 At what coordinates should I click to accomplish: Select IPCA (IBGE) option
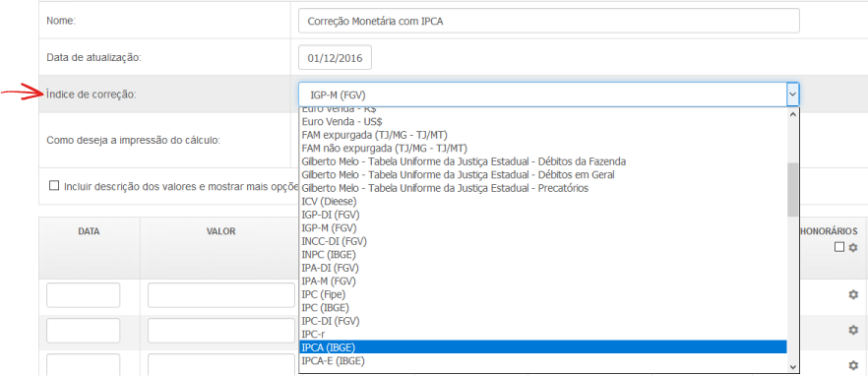[542, 347]
